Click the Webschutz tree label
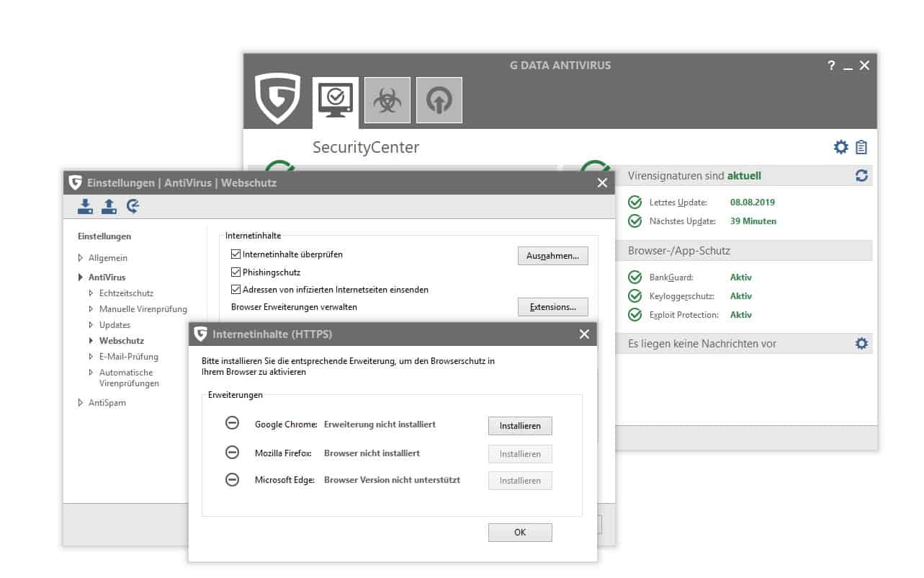The height and width of the screenshot is (578, 924). click(x=122, y=341)
